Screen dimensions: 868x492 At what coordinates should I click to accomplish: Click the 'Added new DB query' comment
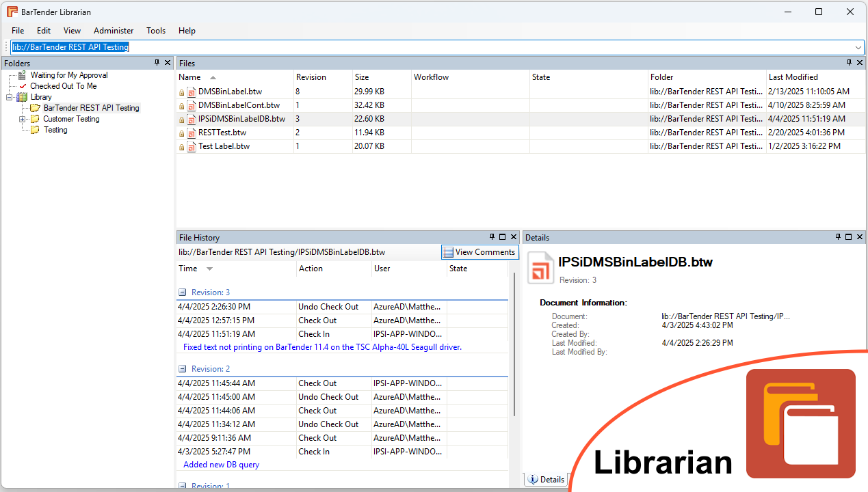(x=221, y=465)
